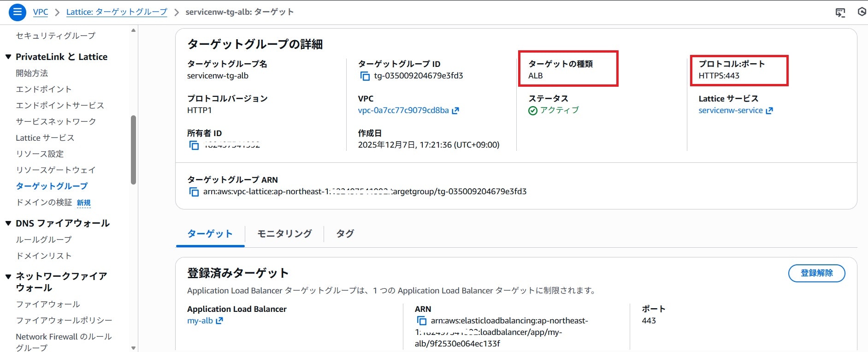Click servicenw-tg-alb: ターゲット breadcrumb text
Image resolution: width=868 pixels, height=352 pixels.
[240, 12]
